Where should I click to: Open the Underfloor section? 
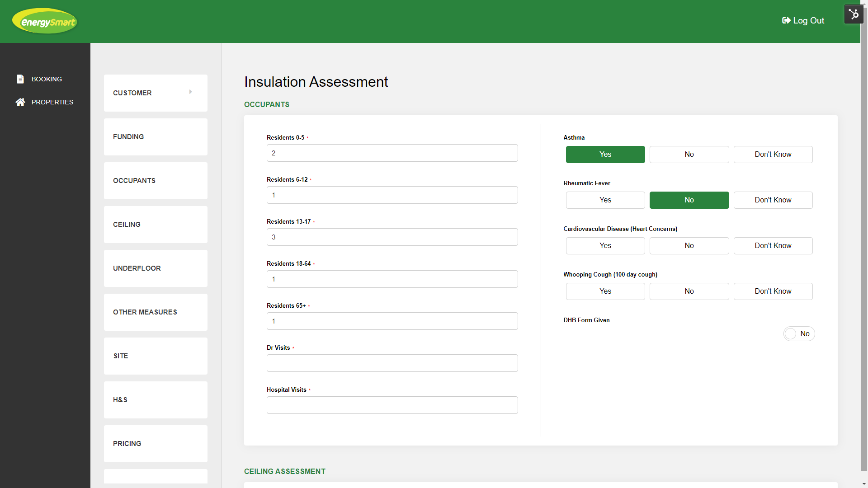(x=156, y=268)
